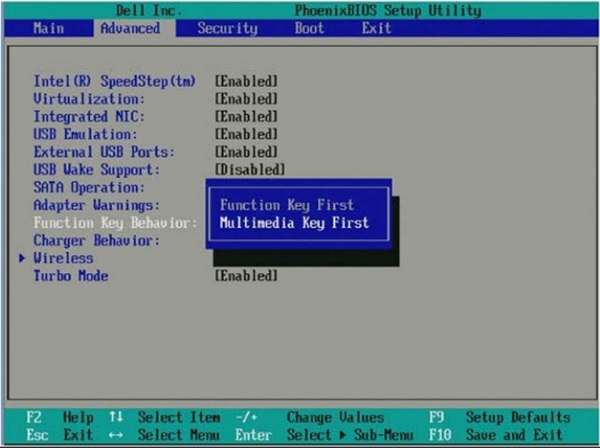The height and width of the screenshot is (448, 600).
Task: Toggle Integrated NIC Enabled value
Action: (x=246, y=116)
